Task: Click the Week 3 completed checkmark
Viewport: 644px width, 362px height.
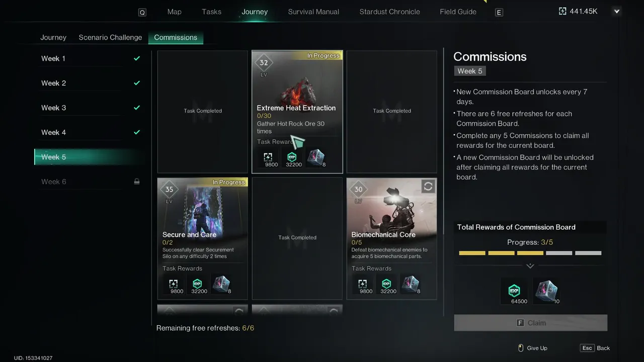Action: click(x=137, y=108)
